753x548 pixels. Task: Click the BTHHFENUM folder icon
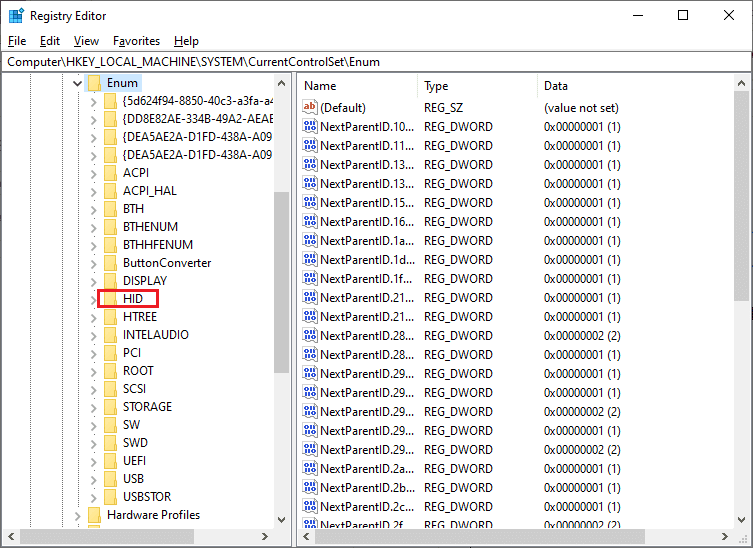[110, 245]
